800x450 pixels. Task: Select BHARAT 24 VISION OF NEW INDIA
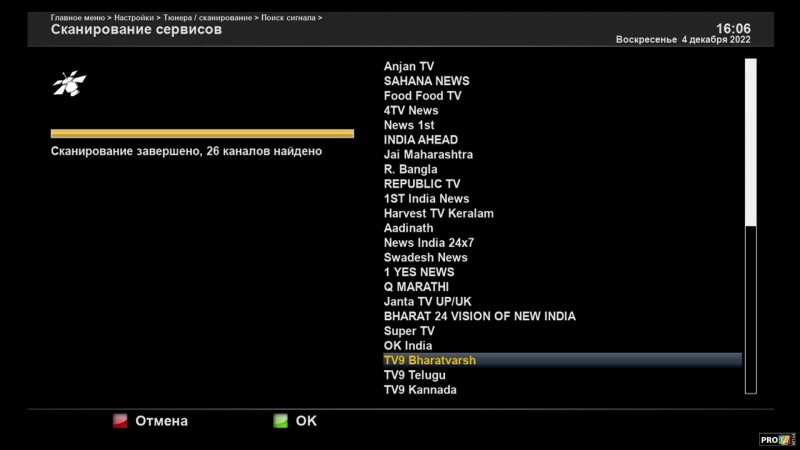coord(479,316)
